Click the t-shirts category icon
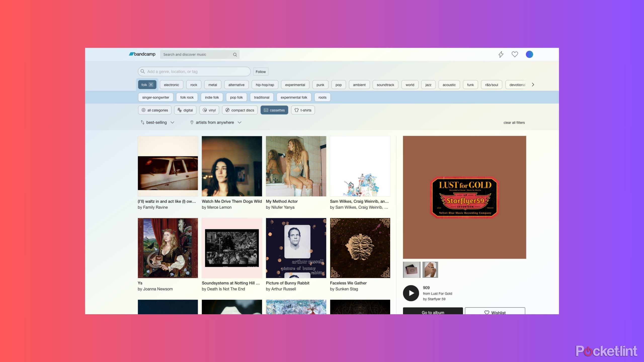This screenshot has width=644, height=362. [x=296, y=110]
